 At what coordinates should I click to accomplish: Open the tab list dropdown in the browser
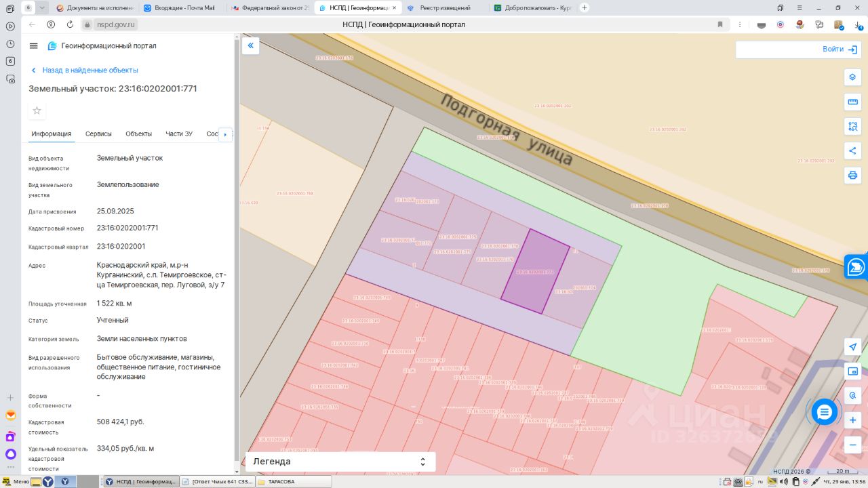click(x=43, y=7)
